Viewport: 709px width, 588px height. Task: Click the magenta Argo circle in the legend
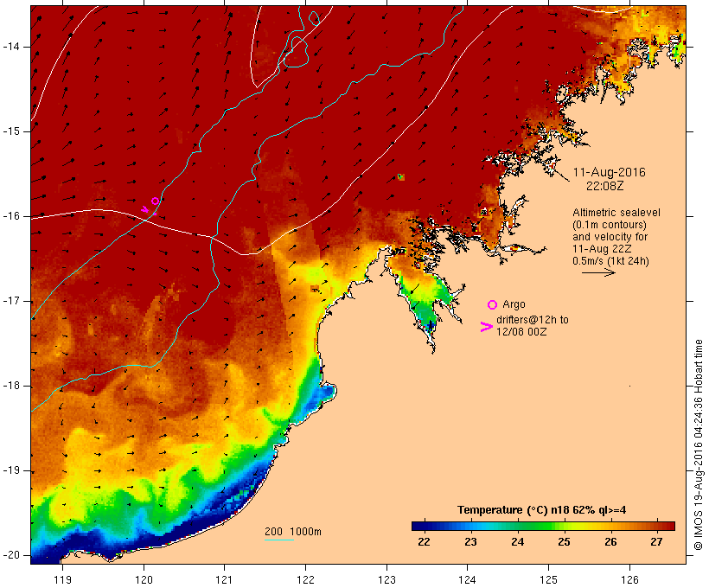click(x=493, y=305)
